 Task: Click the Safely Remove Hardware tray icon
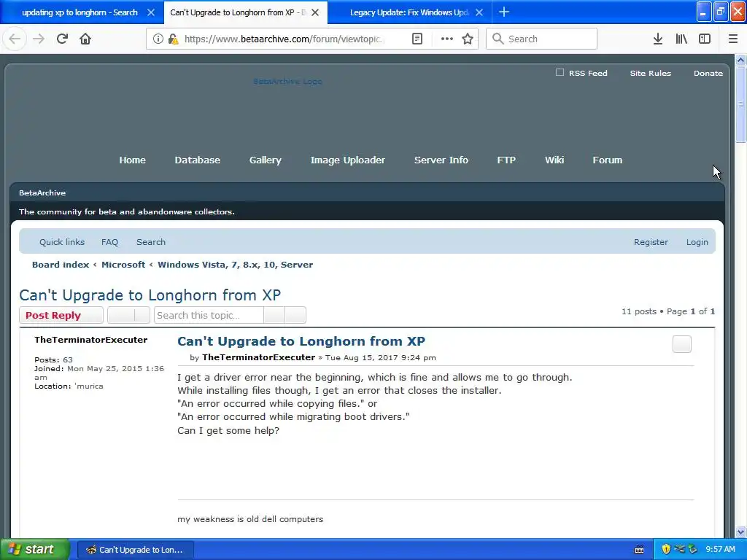click(x=679, y=549)
